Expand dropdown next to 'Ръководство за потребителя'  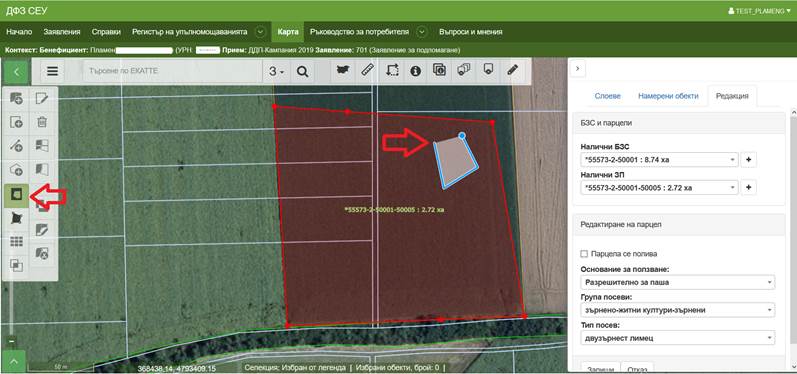421,32
